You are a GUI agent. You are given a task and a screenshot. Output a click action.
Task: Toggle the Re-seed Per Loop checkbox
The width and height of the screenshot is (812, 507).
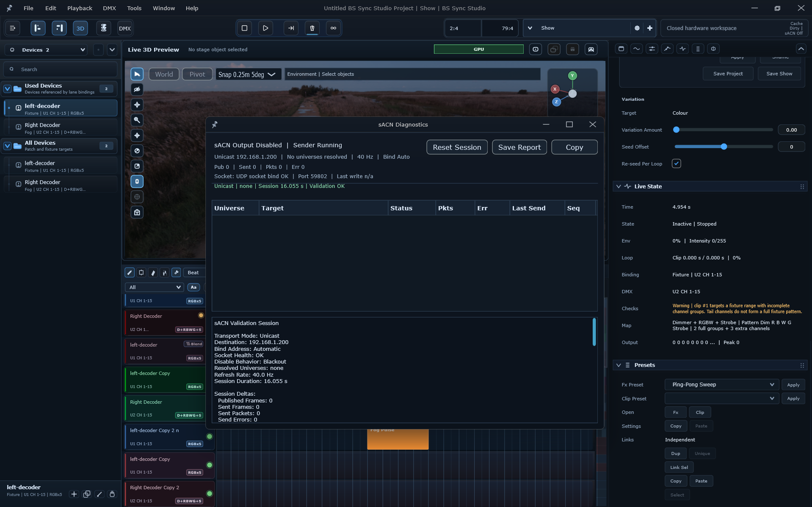point(676,163)
